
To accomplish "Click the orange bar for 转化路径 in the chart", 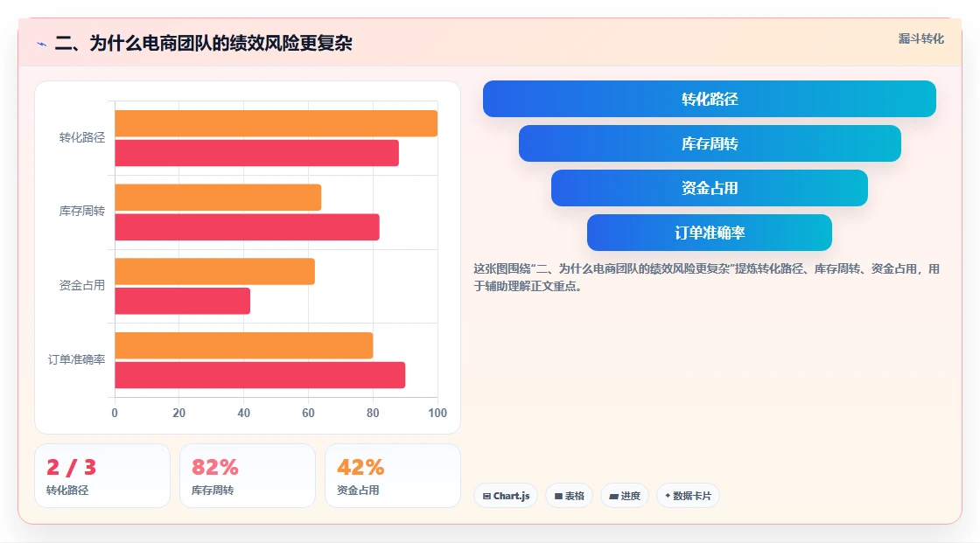I will [x=276, y=123].
